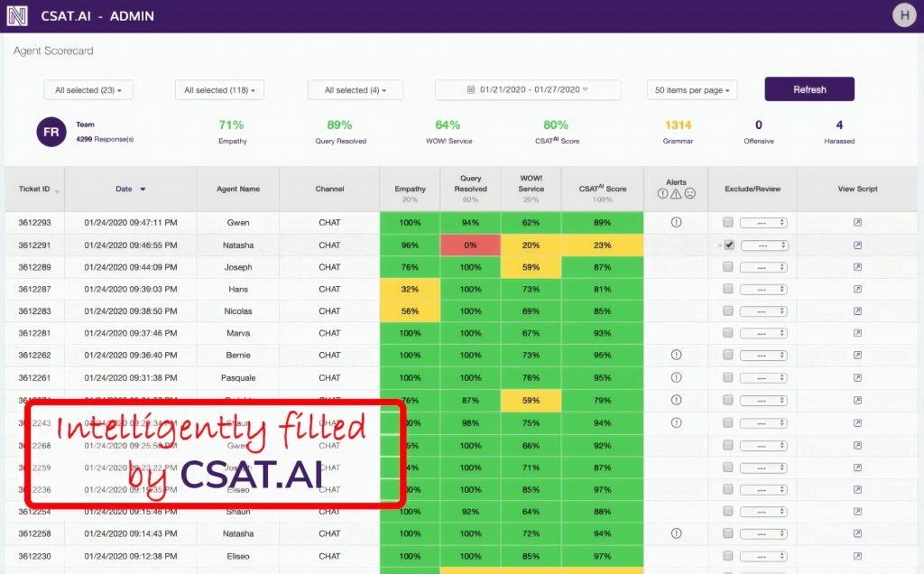Open Gwen's chat script viewer icon
The height and width of the screenshot is (574, 924).
(x=856, y=222)
